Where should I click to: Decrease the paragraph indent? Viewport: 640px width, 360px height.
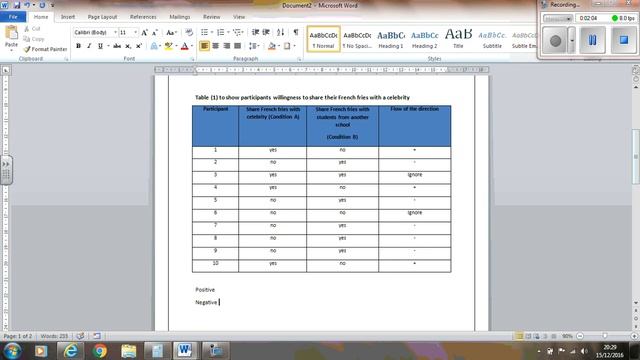tap(256, 32)
